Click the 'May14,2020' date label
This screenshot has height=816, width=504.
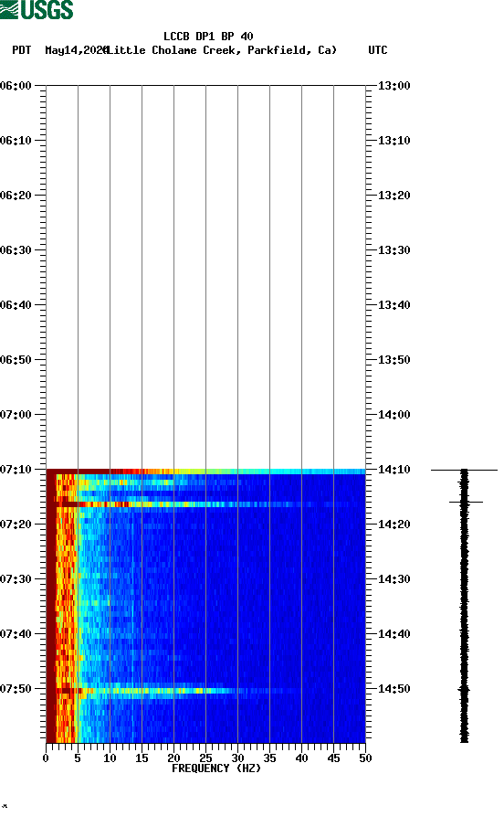pos(76,50)
